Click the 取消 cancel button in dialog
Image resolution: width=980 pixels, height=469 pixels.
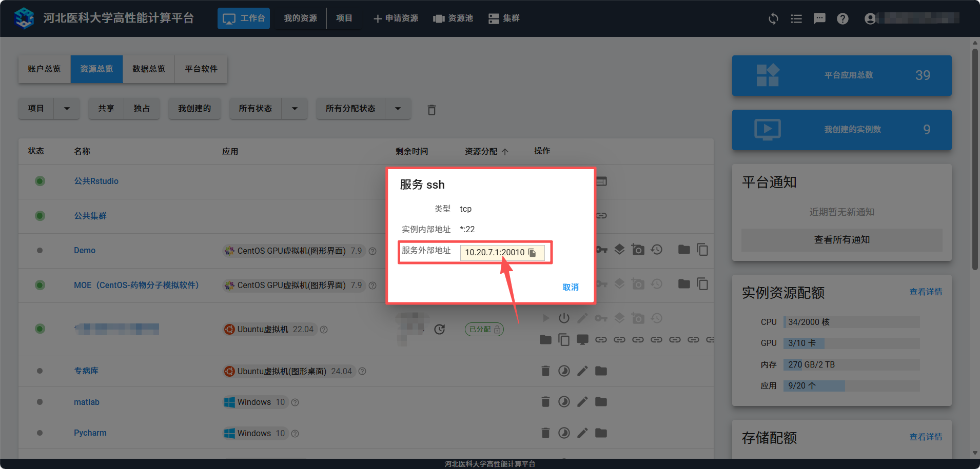coord(570,287)
